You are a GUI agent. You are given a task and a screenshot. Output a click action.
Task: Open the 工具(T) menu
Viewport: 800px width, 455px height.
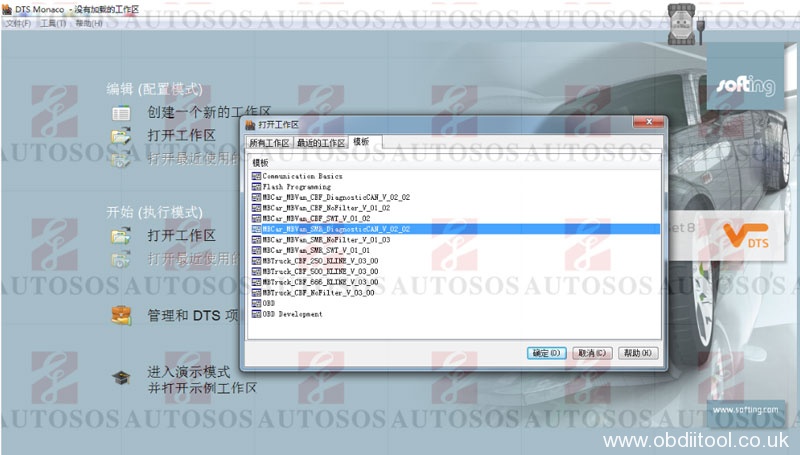click(x=54, y=23)
